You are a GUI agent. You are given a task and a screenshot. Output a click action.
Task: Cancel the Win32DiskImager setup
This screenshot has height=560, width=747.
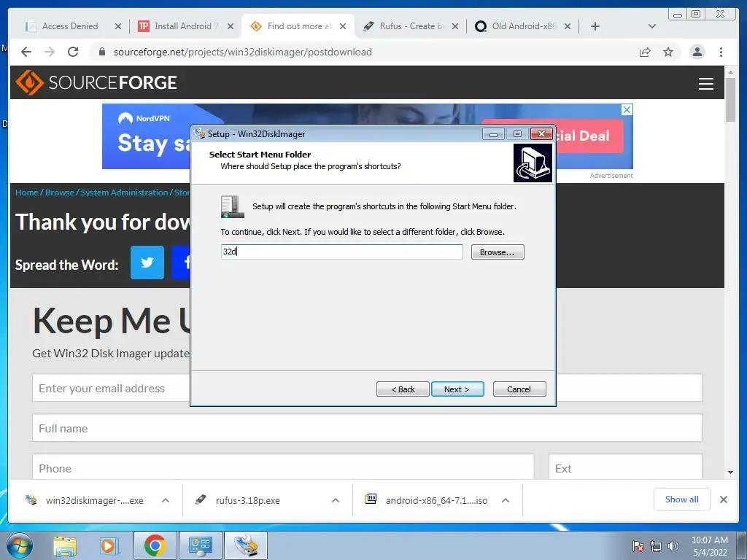tap(519, 389)
